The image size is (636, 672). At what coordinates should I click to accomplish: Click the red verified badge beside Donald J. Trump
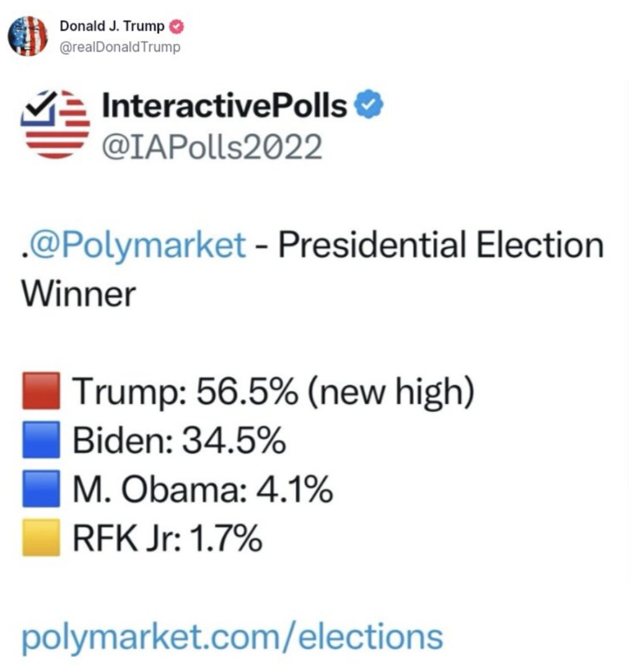pyautogui.click(x=177, y=27)
